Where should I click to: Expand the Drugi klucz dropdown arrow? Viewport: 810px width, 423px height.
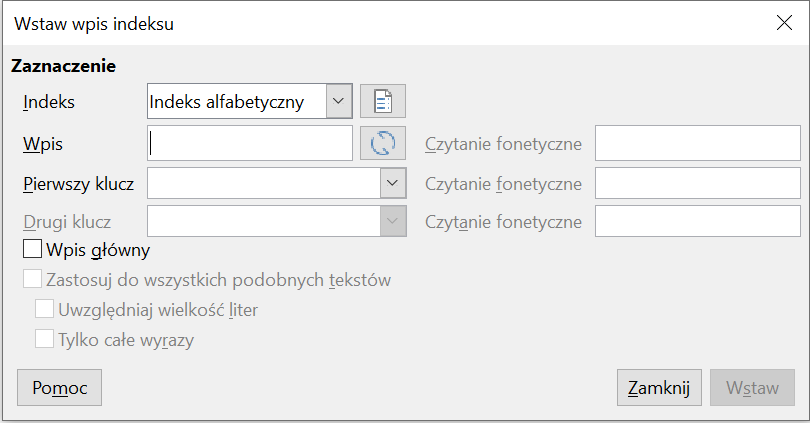393,222
